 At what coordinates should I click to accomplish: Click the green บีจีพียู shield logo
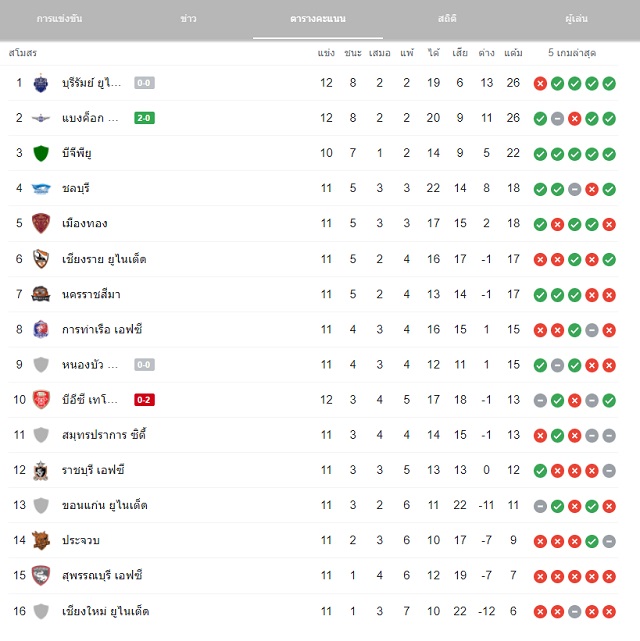(x=40, y=153)
